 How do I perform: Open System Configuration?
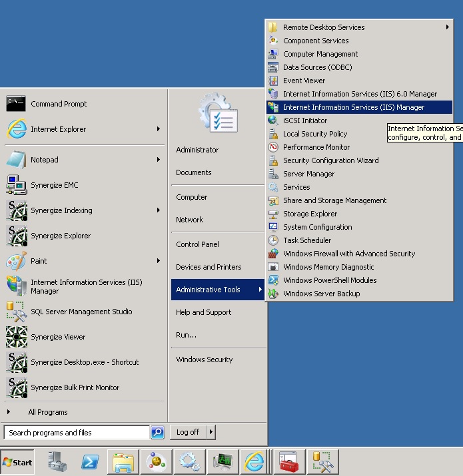click(359, 227)
